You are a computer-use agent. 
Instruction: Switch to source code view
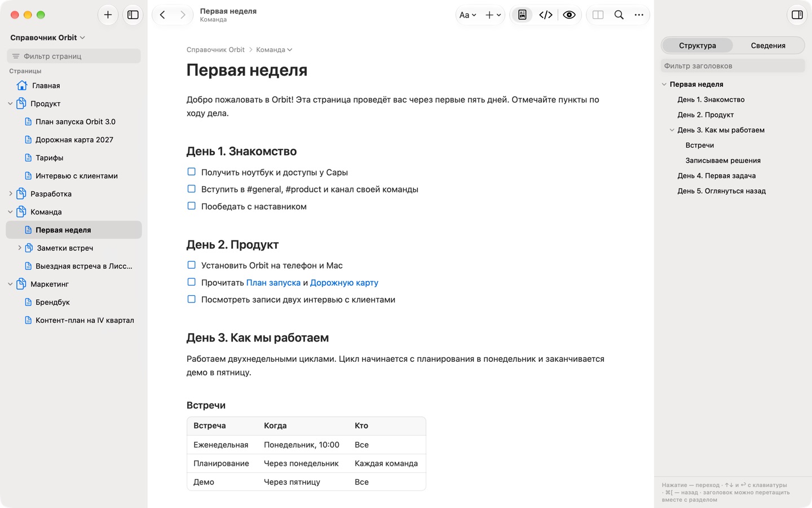point(546,15)
